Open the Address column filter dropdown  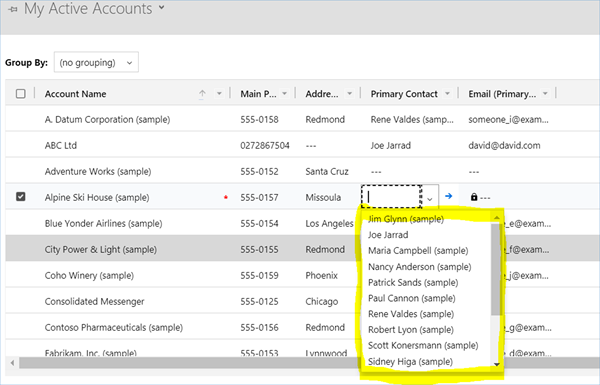click(349, 93)
